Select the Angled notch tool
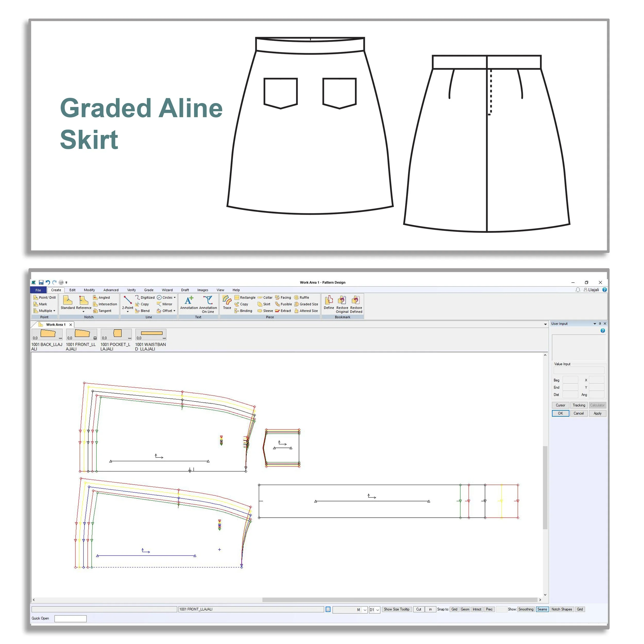 [101, 297]
